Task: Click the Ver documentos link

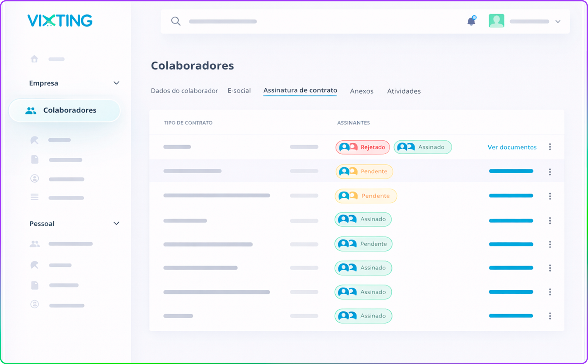Action: 512,147
